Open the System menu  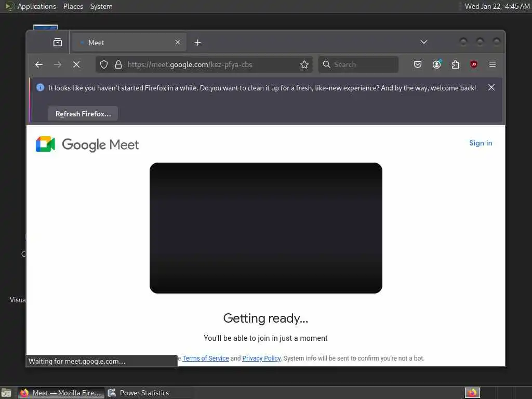pyautogui.click(x=101, y=6)
